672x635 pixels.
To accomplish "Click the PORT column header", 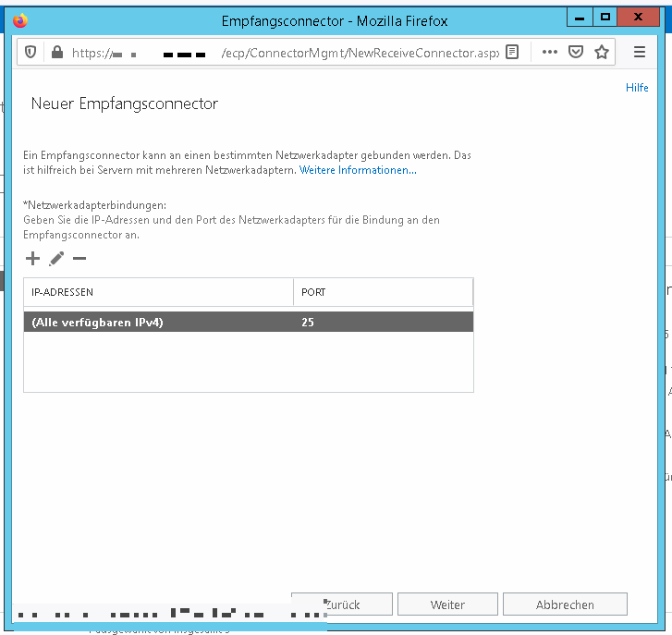I will [383, 292].
